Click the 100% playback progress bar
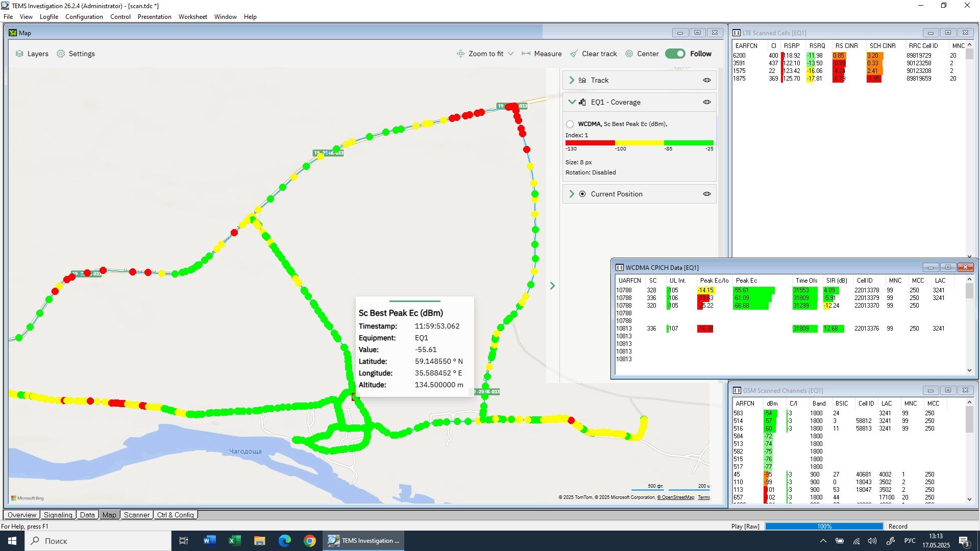This screenshot has width=980, height=551. click(x=824, y=527)
